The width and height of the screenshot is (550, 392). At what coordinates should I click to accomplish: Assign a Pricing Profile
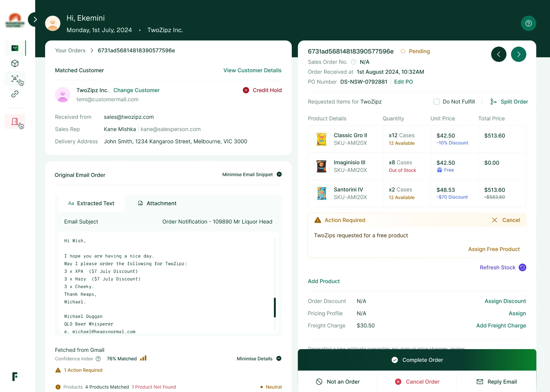click(x=517, y=313)
